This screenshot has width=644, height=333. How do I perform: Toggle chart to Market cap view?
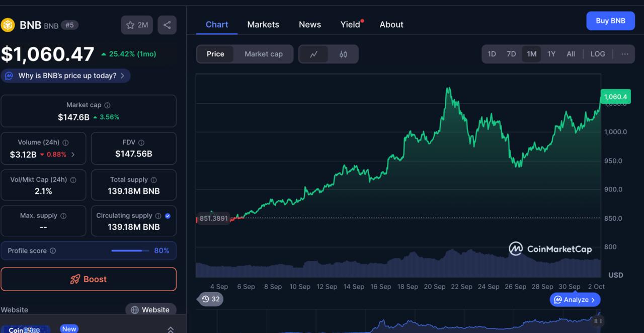coord(263,54)
